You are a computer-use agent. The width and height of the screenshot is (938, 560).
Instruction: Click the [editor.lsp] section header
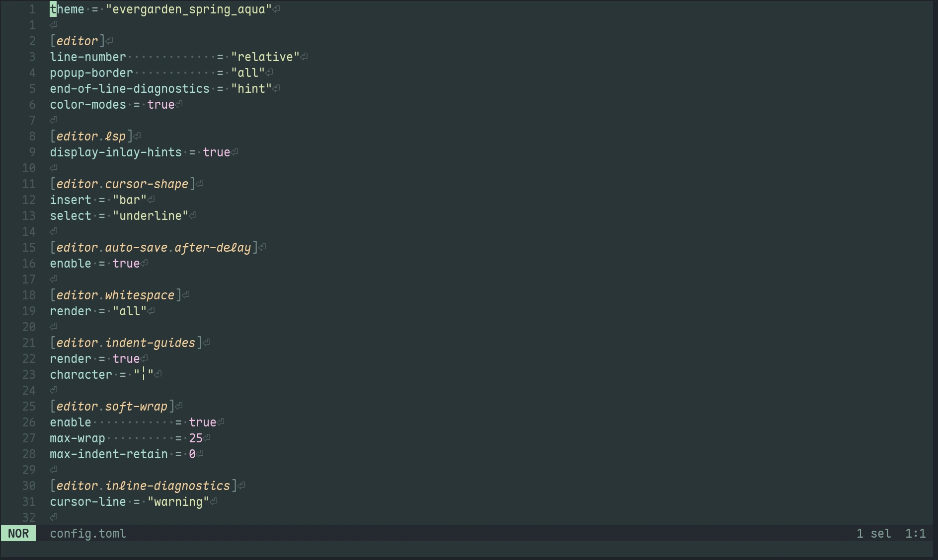coord(91,137)
